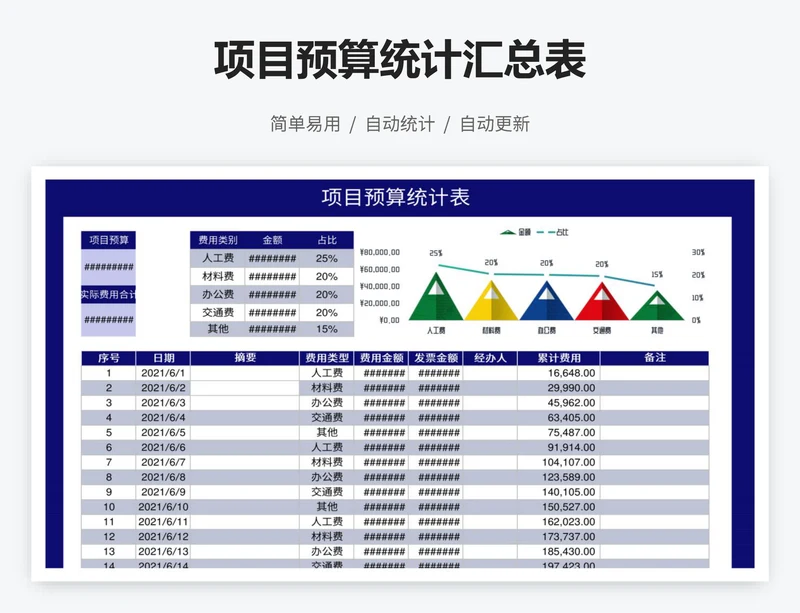Screen dimensions: 800x613
Task: Click the 备注 column header
Action: point(655,358)
